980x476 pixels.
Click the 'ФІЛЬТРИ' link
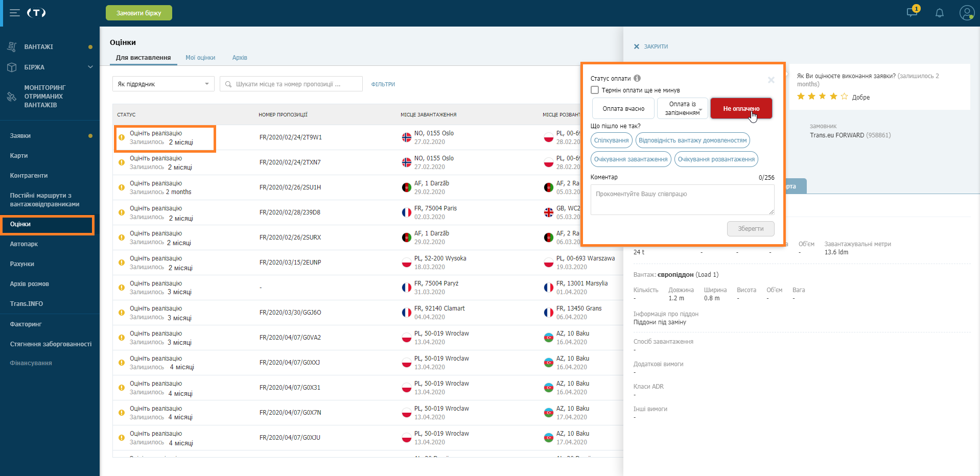click(x=383, y=84)
